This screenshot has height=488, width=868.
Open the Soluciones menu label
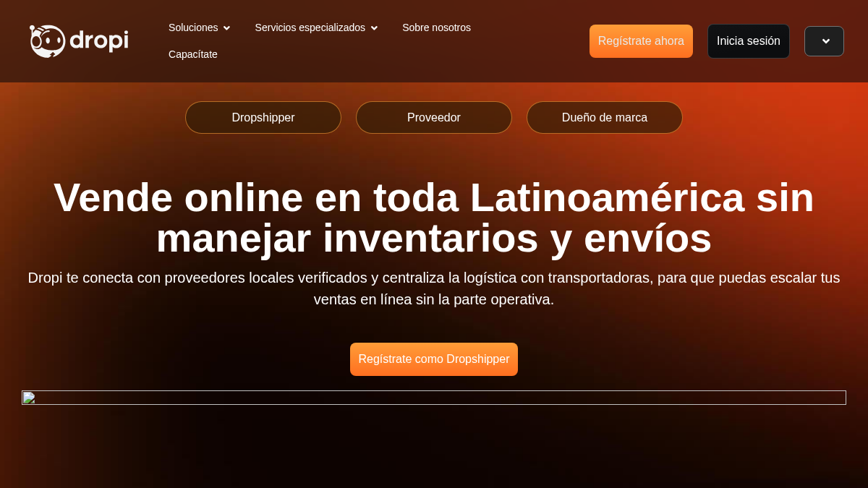[x=193, y=27]
